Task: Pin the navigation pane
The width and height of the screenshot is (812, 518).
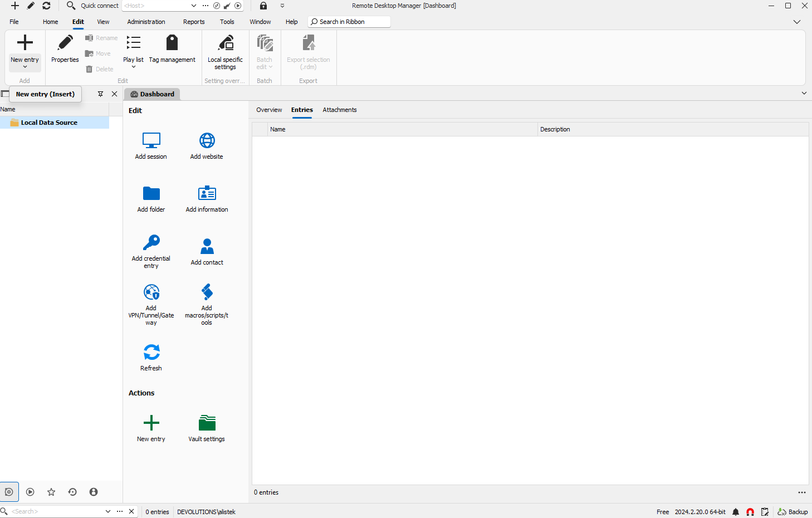Action: click(x=100, y=94)
